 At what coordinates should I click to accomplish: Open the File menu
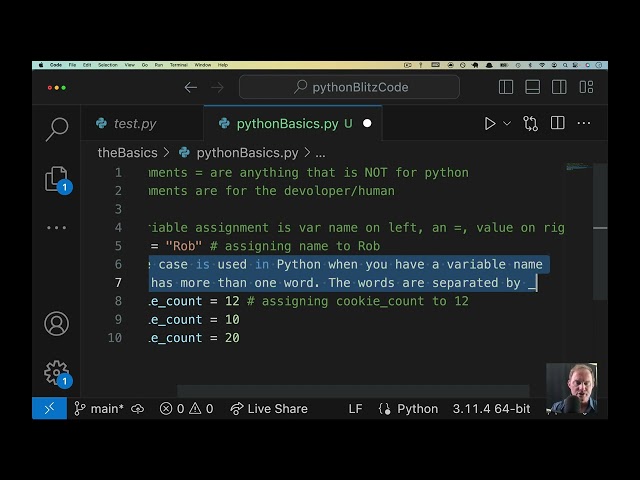pyautogui.click(x=72, y=65)
